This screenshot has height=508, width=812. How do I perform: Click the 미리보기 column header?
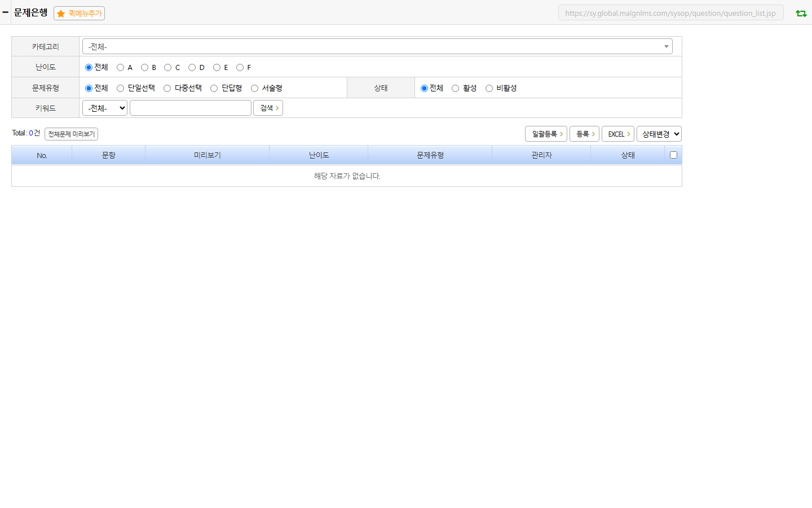[x=208, y=155]
